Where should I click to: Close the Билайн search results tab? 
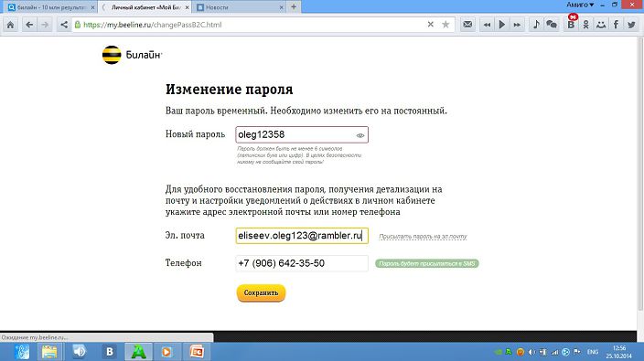pos(92,7)
